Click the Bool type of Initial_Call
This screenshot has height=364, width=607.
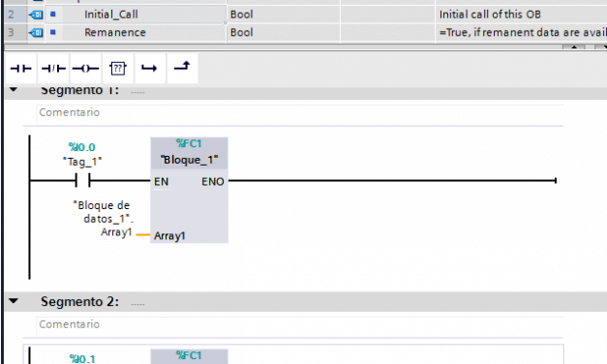tap(242, 15)
